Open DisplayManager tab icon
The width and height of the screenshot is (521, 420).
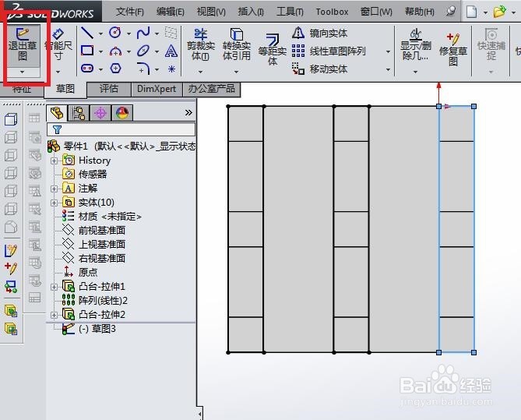(122, 113)
